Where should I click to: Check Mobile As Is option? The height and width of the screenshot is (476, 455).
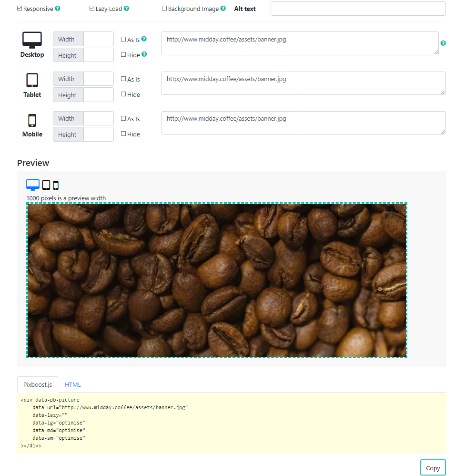tap(123, 118)
